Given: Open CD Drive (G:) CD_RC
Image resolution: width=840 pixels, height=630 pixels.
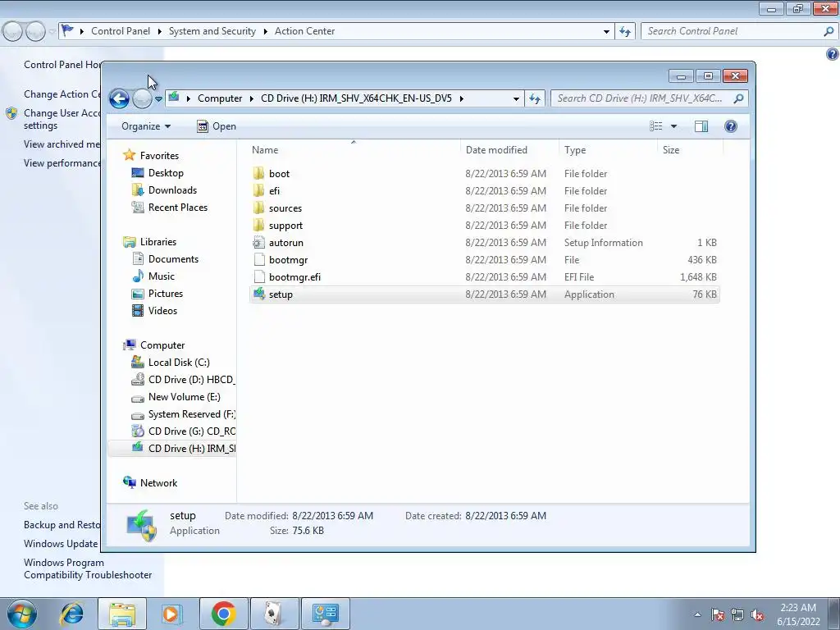Looking at the screenshot, I should click(x=192, y=431).
